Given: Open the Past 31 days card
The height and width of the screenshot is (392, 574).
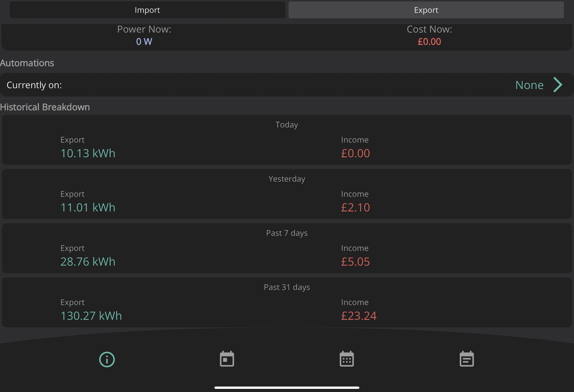Looking at the screenshot, I should (x=287, y=302).
